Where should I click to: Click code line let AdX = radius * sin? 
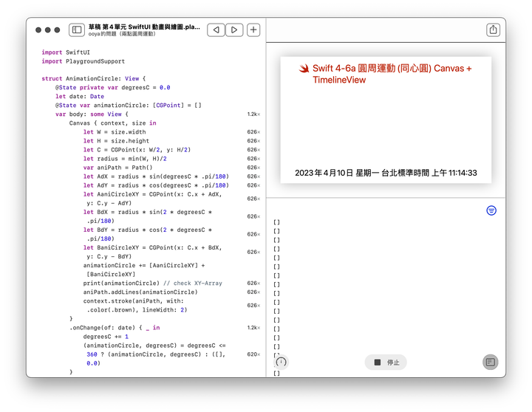click(x=156, y=176)
